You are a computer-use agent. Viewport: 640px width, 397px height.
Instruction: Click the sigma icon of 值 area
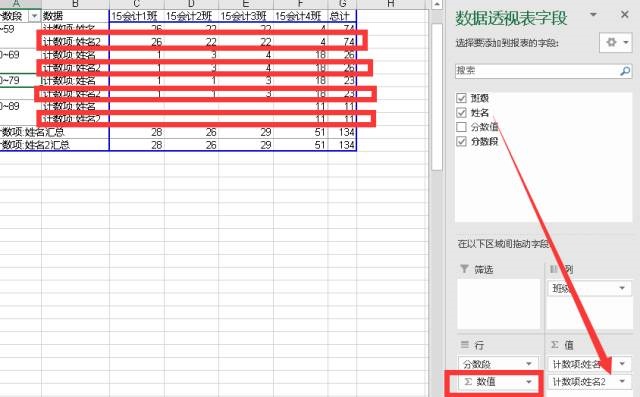pos(555,345)
